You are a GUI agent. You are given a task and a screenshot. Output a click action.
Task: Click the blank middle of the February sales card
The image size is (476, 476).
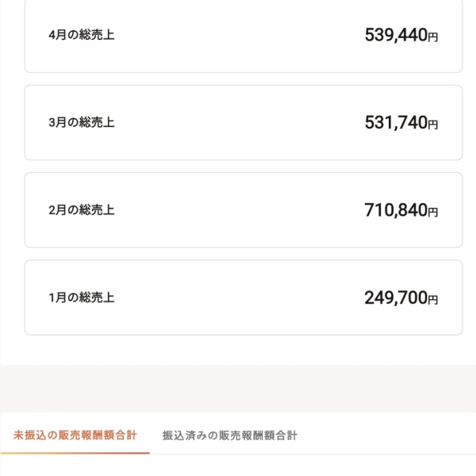(238, 210)
